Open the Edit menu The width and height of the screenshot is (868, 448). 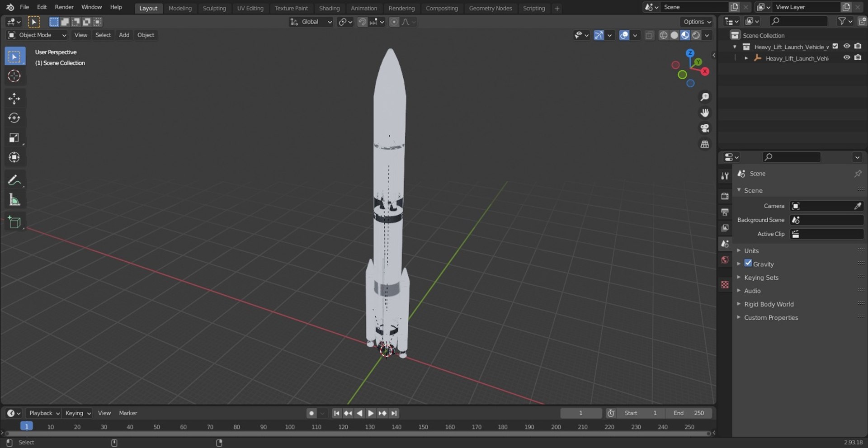(x=42, y=7)
